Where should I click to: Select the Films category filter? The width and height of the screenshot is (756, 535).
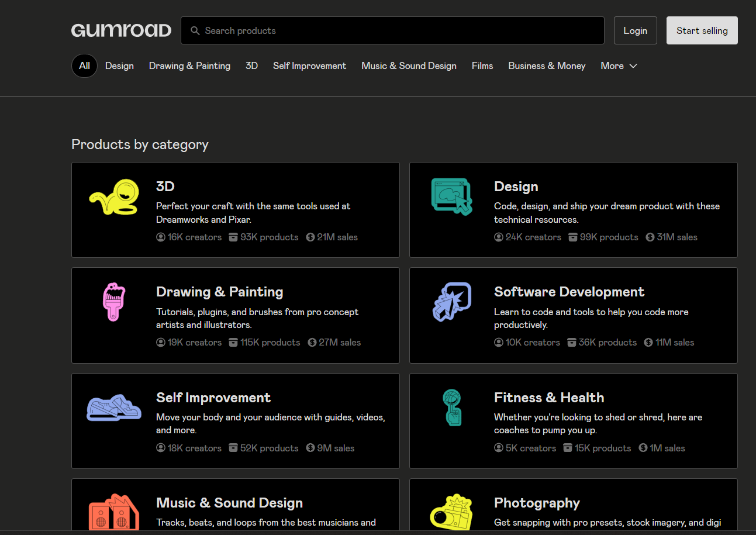pos(482,65)
